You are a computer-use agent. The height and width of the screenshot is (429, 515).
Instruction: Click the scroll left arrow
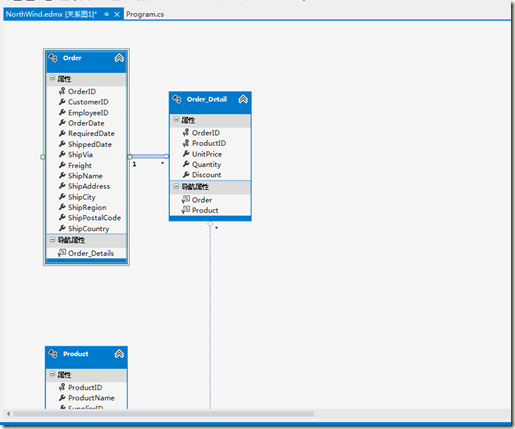coord(8,414)
